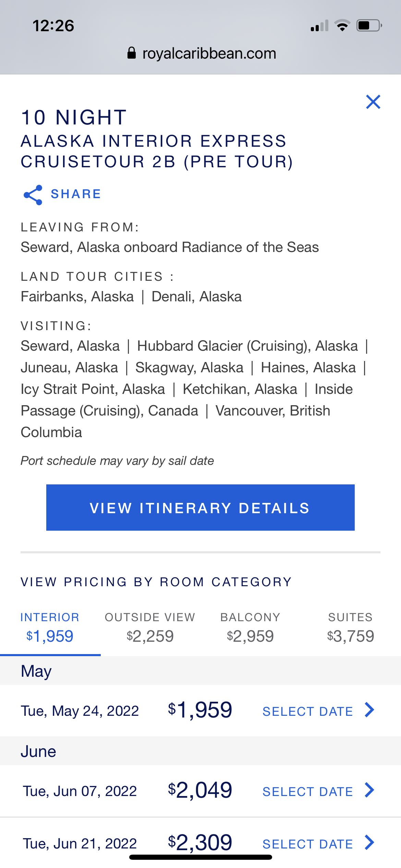Select the Interior room category tab
The image size is (401, 868).
pyautogui.click(x=50, y=628)
